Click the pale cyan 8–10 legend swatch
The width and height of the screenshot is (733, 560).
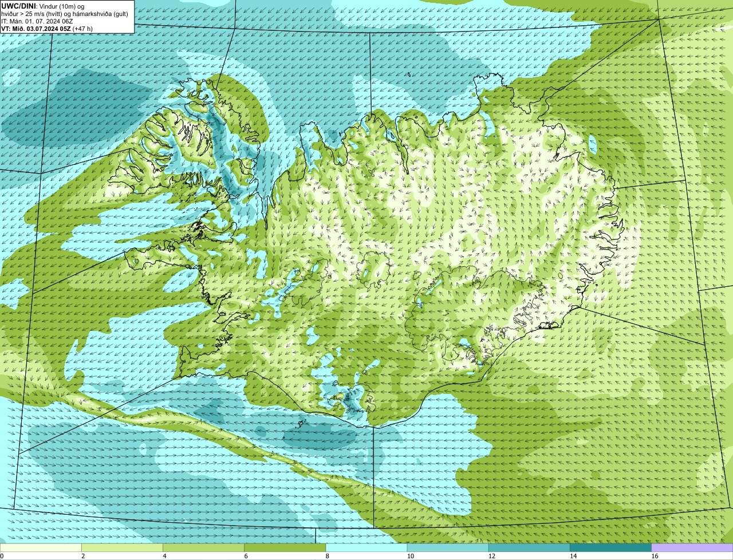click(x=366, y=548)
